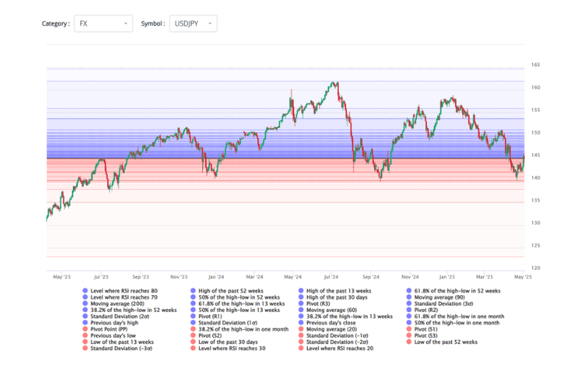Click the Level where RSI reaches 30 legend entry
Image resolution: width=588 pixels, height=368 pixels.
point(228,348)
